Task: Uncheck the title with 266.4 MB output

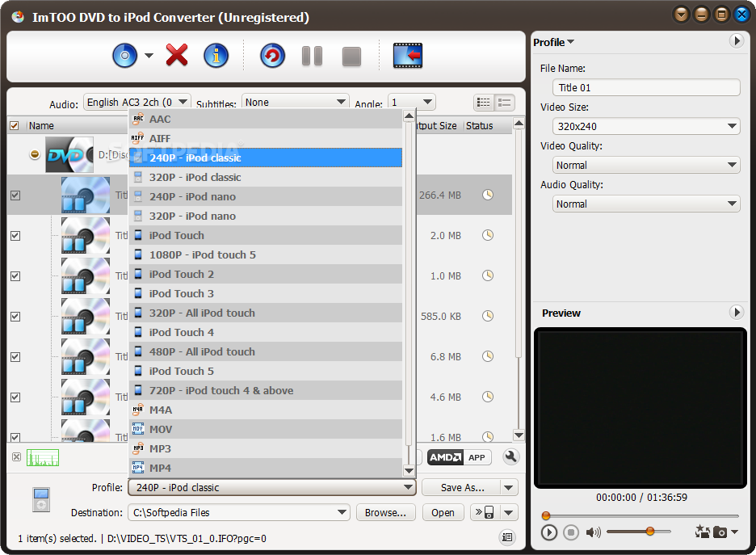Action: (x=15, y=196)
